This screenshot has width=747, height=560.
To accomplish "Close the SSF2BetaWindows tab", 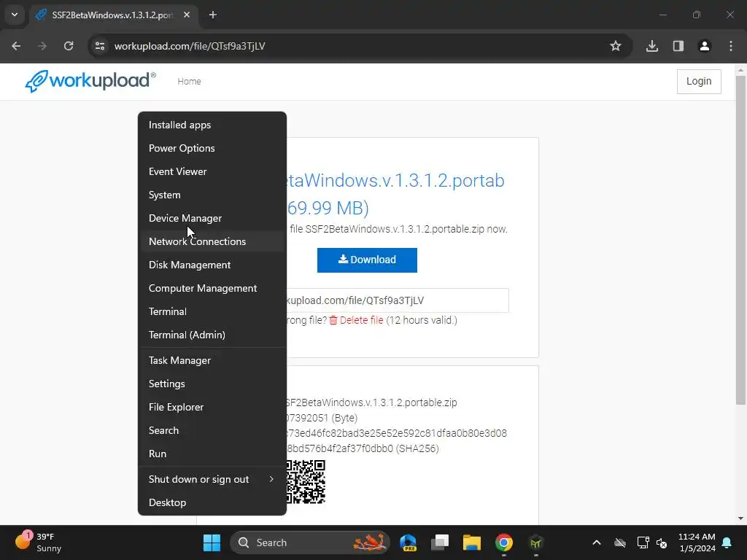I will click(x=187, y=15).
